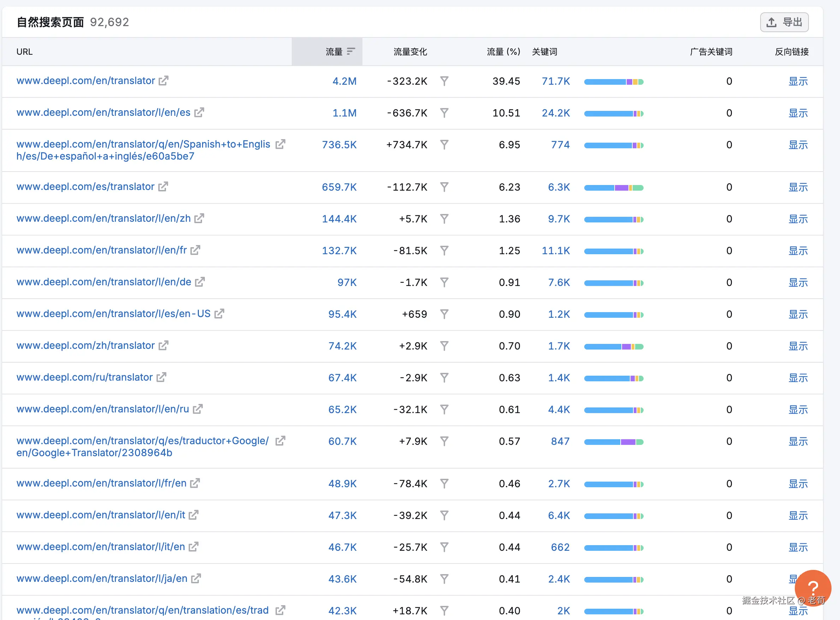The width and height of the screenshot is (840, 620).
Task: Sort by 广告关键词 column header
Action: pyautogui.click(x=711, y=52)
